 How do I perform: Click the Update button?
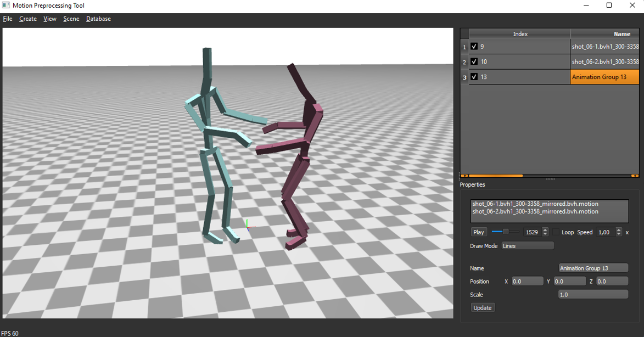click(483, 307)
